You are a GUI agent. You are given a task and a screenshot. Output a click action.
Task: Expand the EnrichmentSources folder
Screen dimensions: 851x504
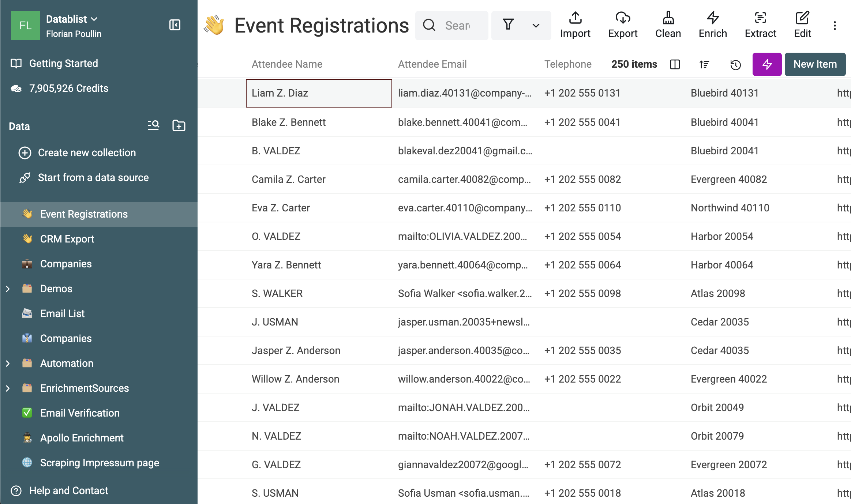pos(8,388)
